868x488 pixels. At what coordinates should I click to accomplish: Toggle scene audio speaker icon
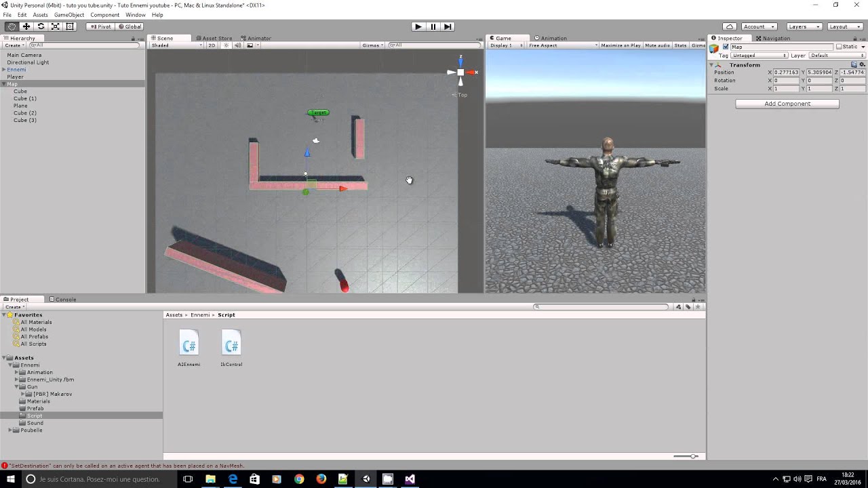click(x=237, y=45)
